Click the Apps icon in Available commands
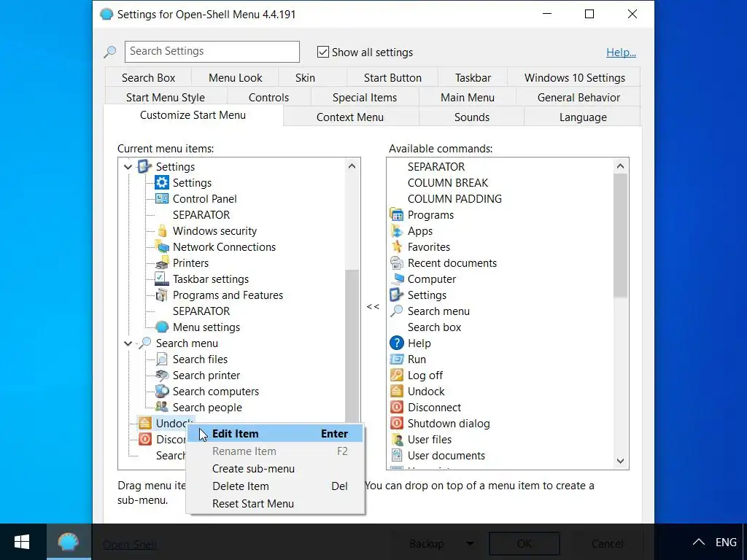Image resolution: width=747 pixels, height=560 pixels. 396,231
